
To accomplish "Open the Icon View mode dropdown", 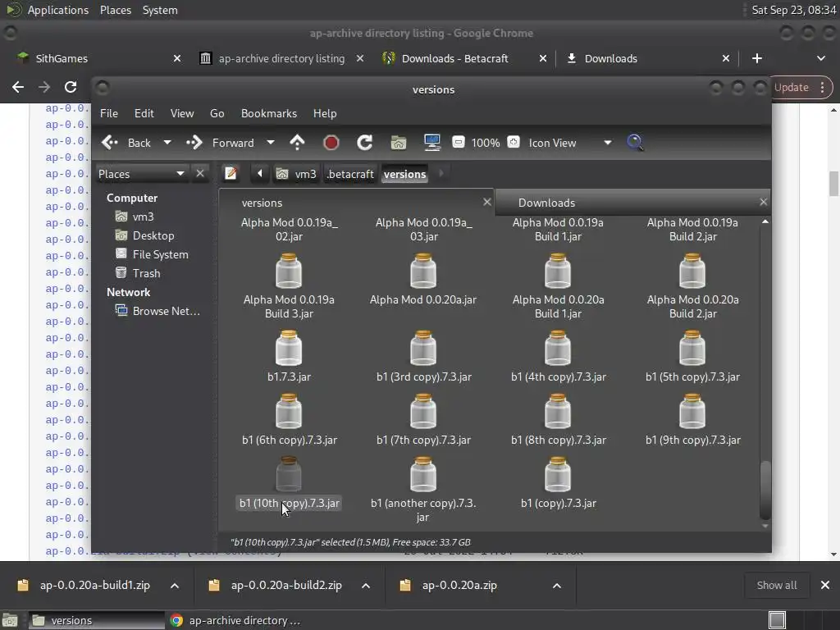I will coord(570,143).
